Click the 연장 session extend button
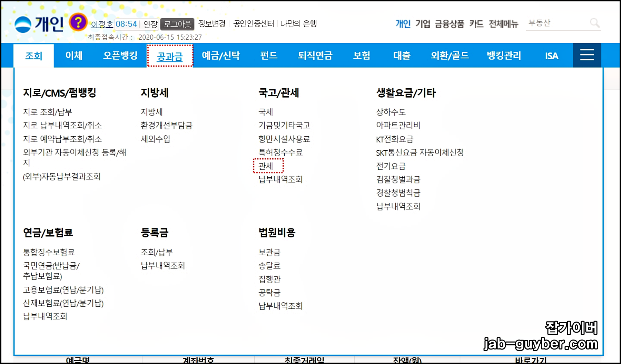 pos(150,24)
